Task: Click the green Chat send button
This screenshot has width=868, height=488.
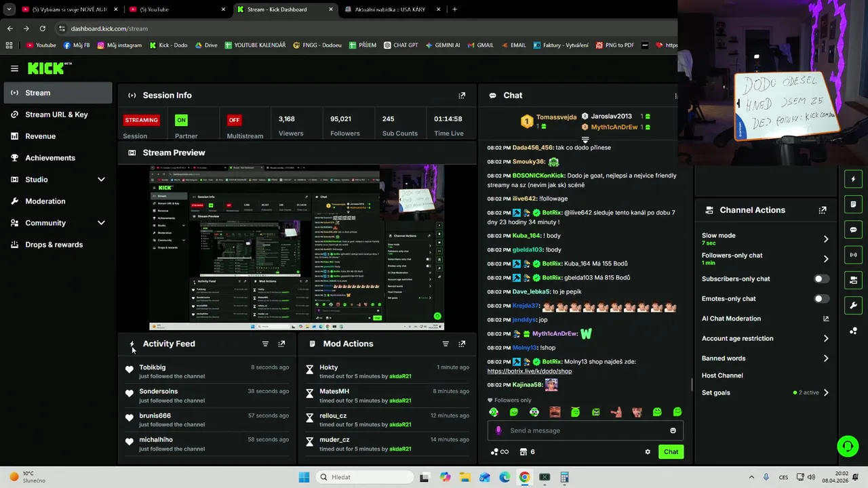Action: 671,452
